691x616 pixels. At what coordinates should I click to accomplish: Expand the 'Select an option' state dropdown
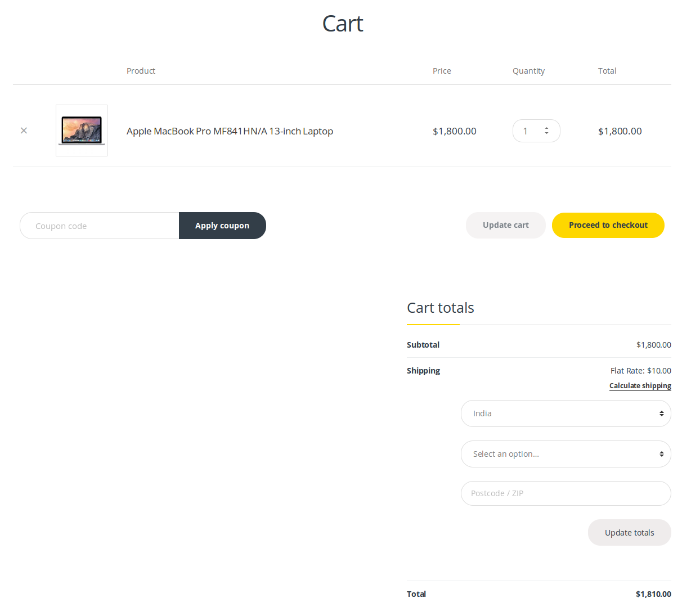(x=566, y=454)
